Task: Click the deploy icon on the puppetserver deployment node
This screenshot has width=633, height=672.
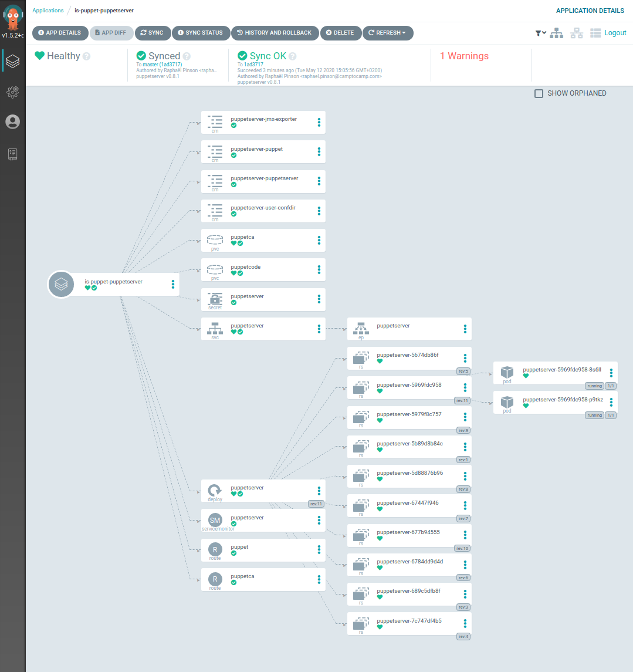Action: click(215, 490)
